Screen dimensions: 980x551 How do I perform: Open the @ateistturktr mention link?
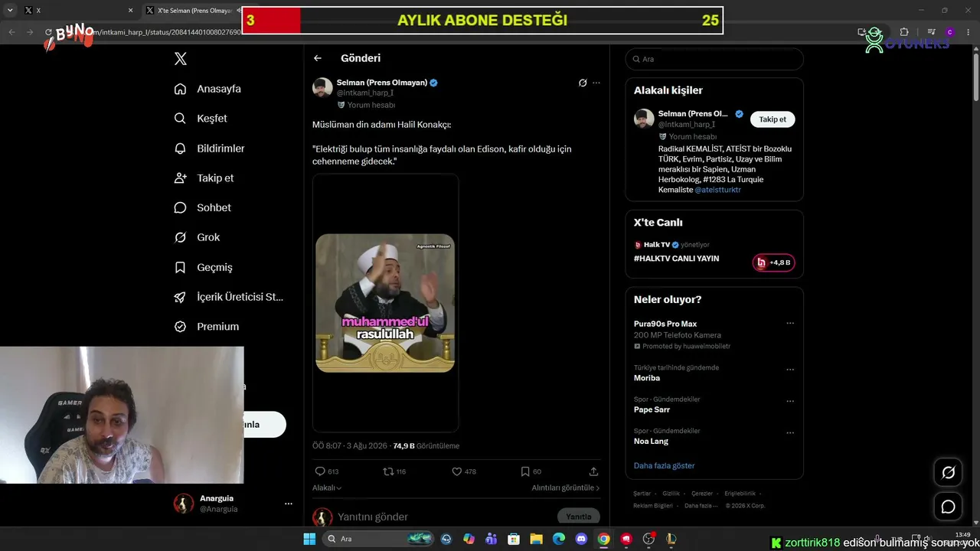tap(718, 190)
